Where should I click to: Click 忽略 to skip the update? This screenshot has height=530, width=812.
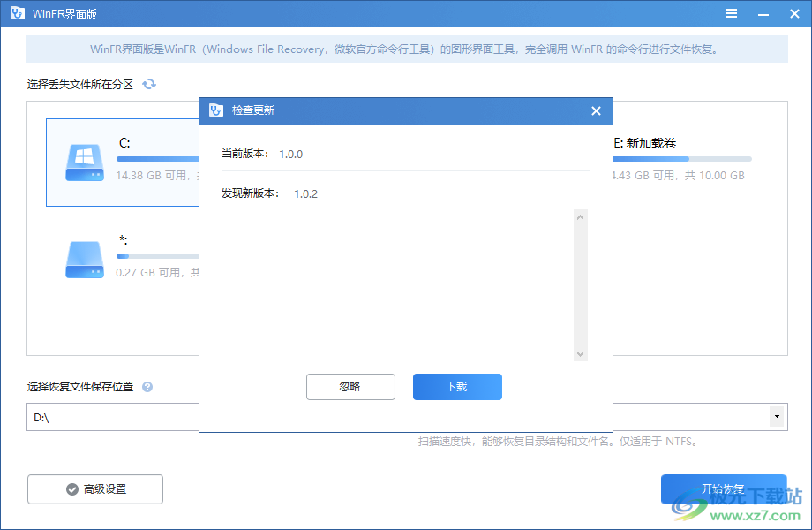tap(350, 387)
